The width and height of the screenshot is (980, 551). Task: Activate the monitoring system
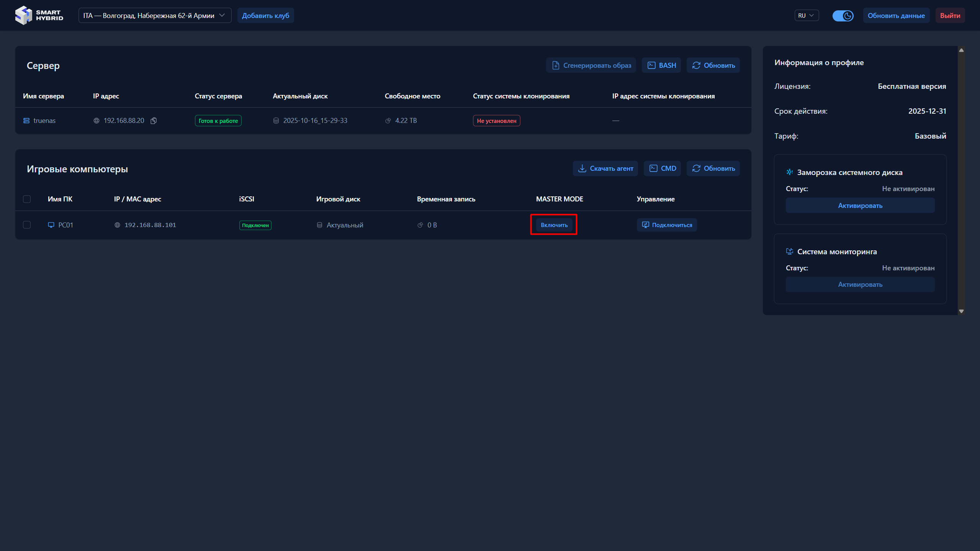pos(860,284)
